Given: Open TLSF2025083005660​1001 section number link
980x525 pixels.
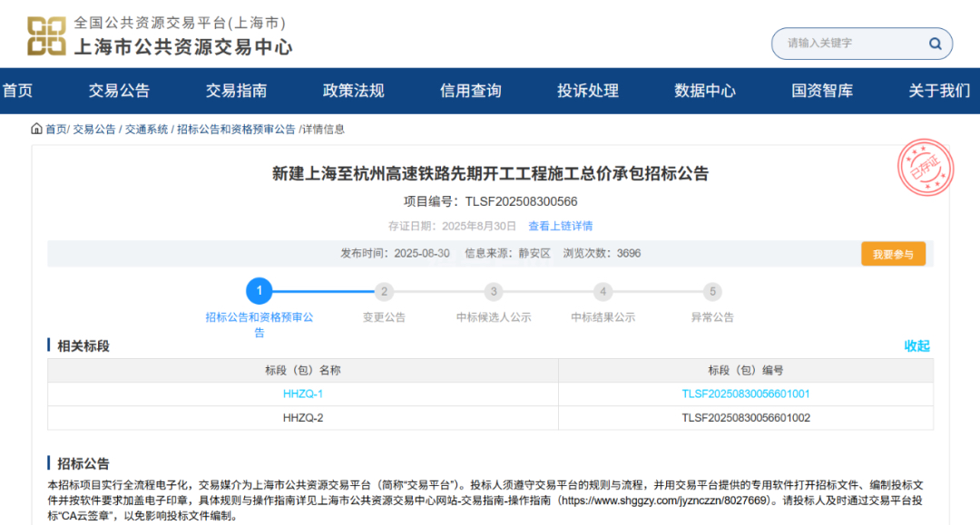Looking at the screenshot, I should [746, 394].
